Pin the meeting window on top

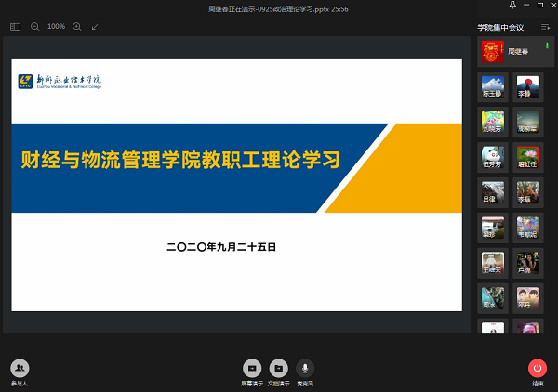click(x=511, y=5)
